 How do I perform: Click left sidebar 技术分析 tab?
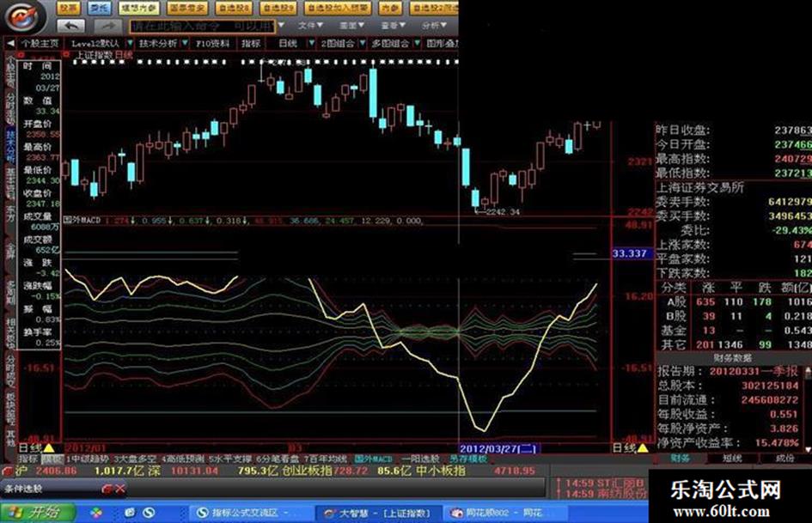[x=10, y=147]
